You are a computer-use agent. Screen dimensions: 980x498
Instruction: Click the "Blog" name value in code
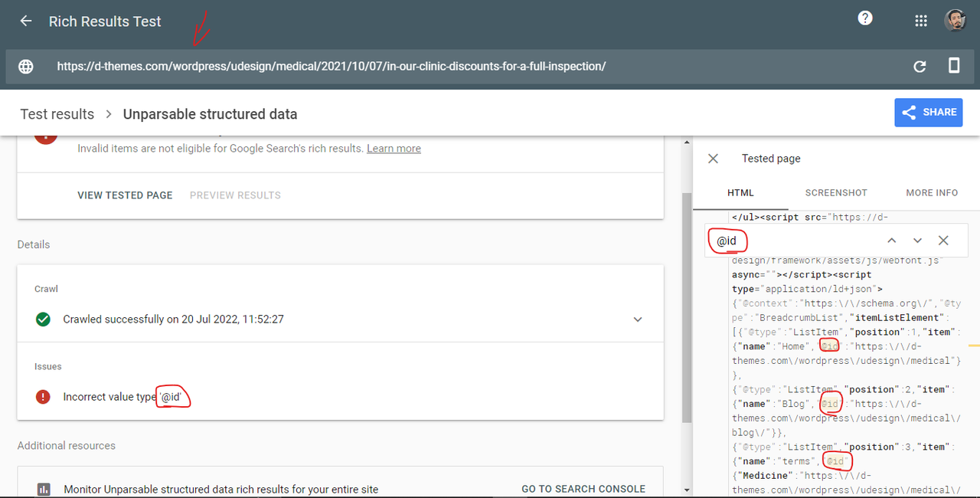click(793, 404)
